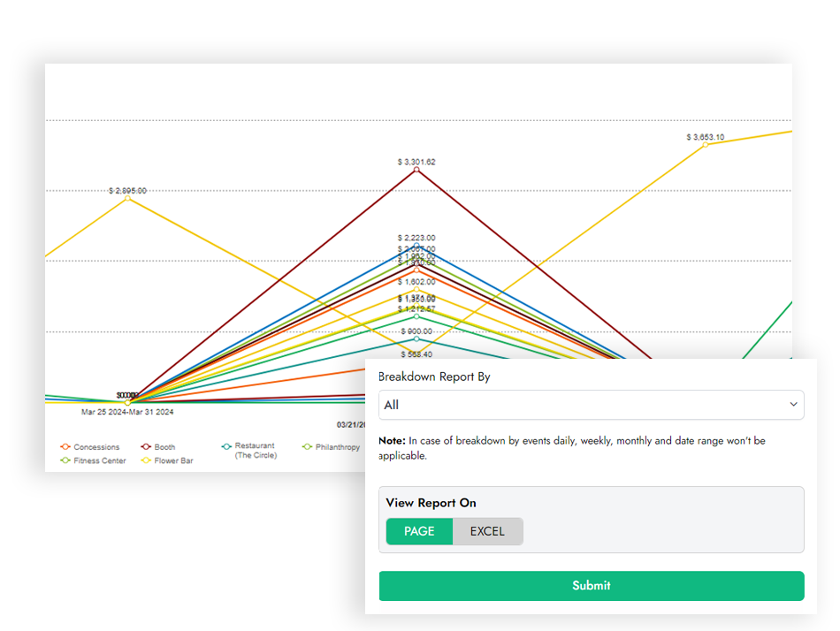Screen dimensions: 840x631
Task: Click the Restaurant (The Circle) legend icon
Action: (x=227, y=445)
